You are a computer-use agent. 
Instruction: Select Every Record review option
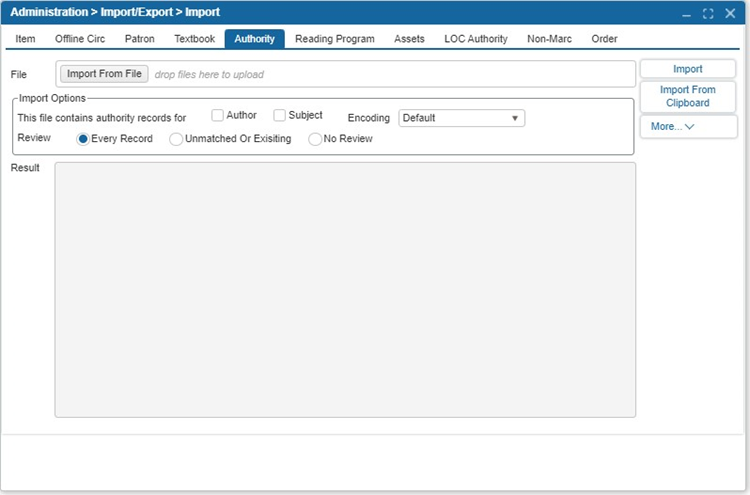[x=83, y=139]
